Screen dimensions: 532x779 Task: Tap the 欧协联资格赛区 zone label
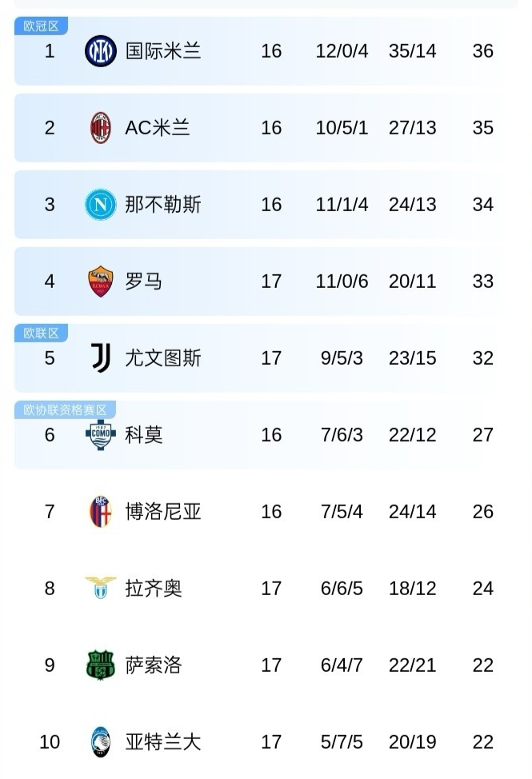click(65, 410)
